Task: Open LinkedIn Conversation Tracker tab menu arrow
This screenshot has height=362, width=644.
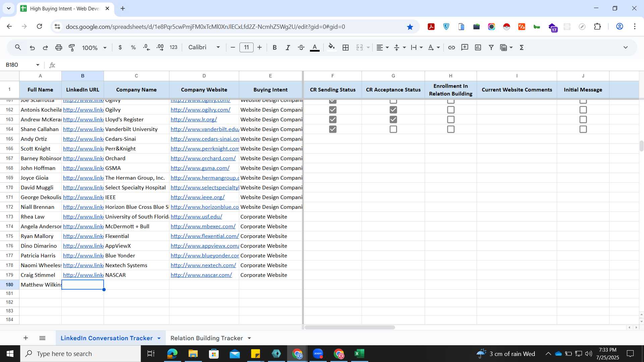Action: (x=159, y=338)
